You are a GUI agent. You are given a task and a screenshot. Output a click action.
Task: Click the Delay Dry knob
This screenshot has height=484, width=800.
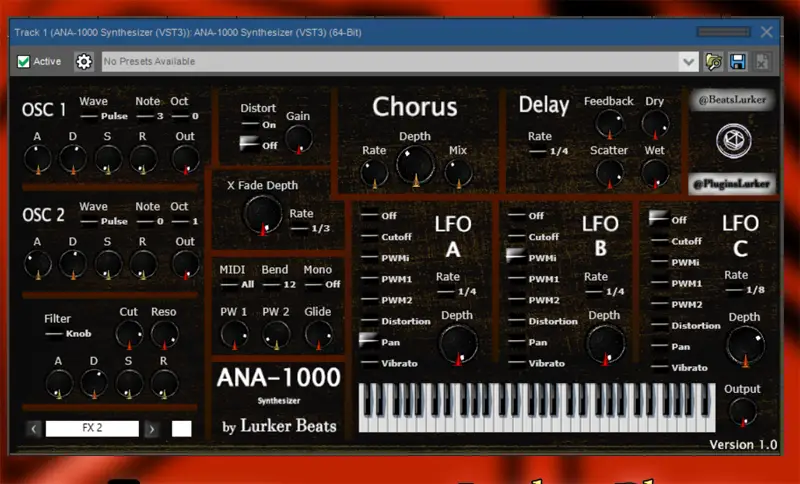coord(655,123)
